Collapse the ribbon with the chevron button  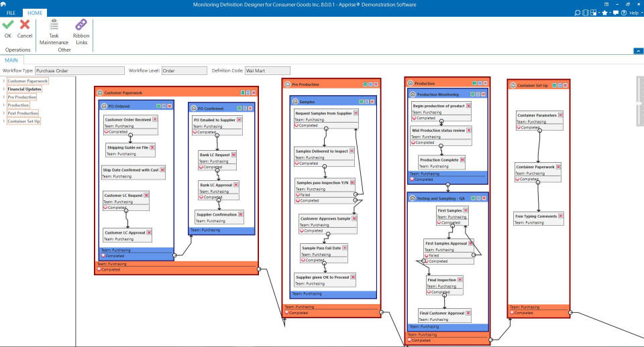[x=636, y=51]
